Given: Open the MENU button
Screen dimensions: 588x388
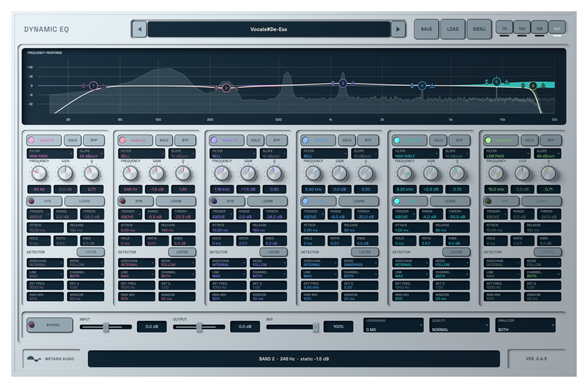Looking at the screenshot, I should (479, 29).
